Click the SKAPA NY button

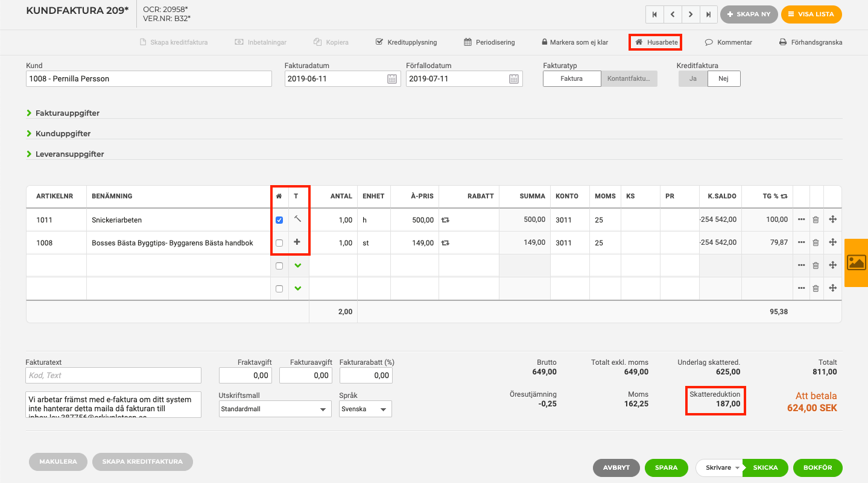click(749, 14)
